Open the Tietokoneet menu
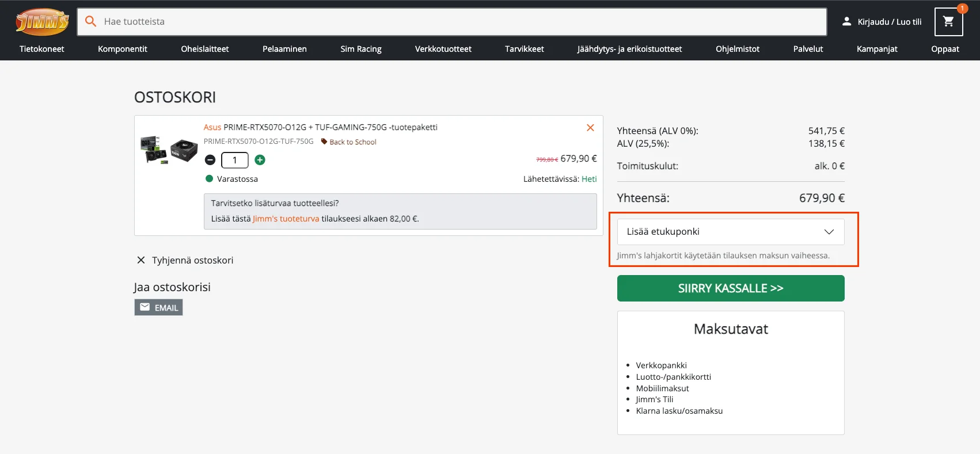The height and width of the screenshot is (454, 980). tap(42, 49)
